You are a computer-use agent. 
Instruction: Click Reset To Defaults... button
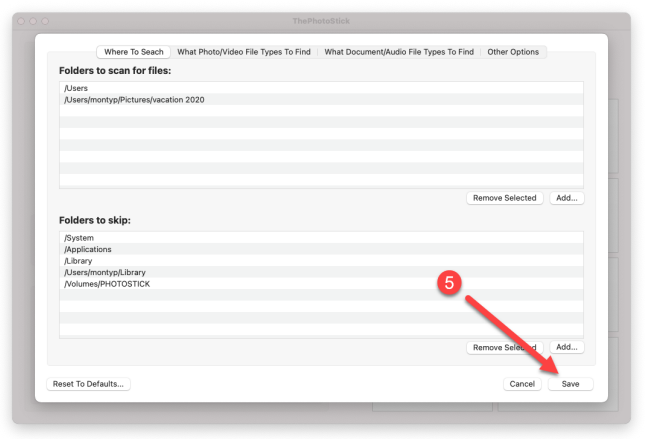tap(88, 384)
